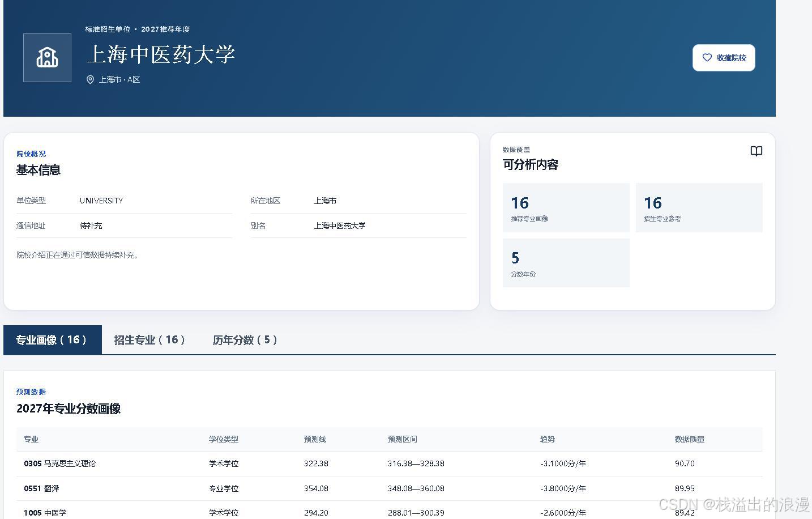Click the 数据质量 column header

point(690,439)
